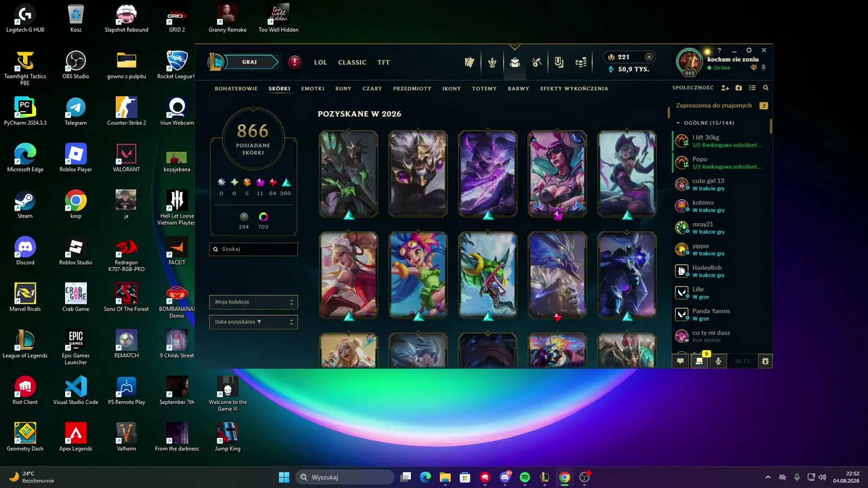Open the CLASSIC section link
Screen dimensions: 868x488
(352, 62)
